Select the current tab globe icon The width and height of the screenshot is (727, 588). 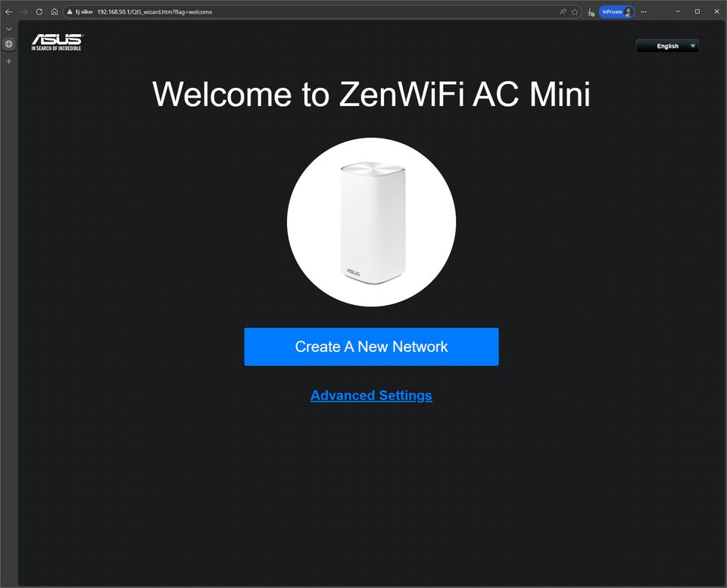(9, 44)
